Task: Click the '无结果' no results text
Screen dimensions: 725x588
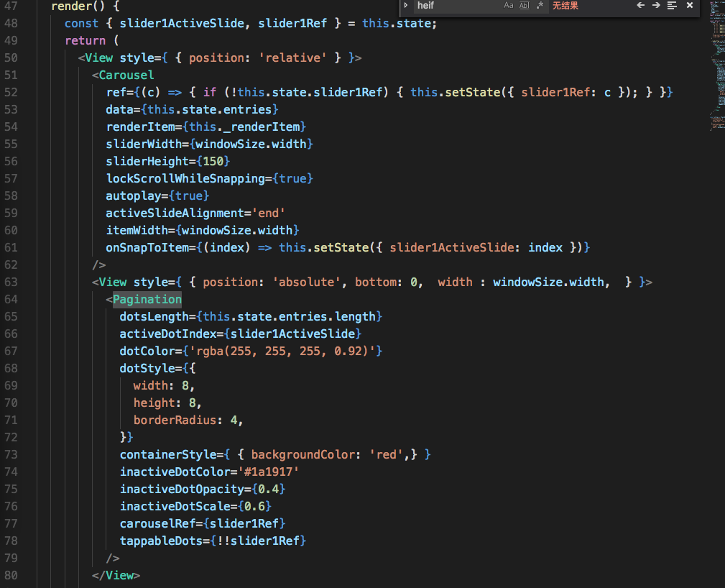Action: click(565, 6)
